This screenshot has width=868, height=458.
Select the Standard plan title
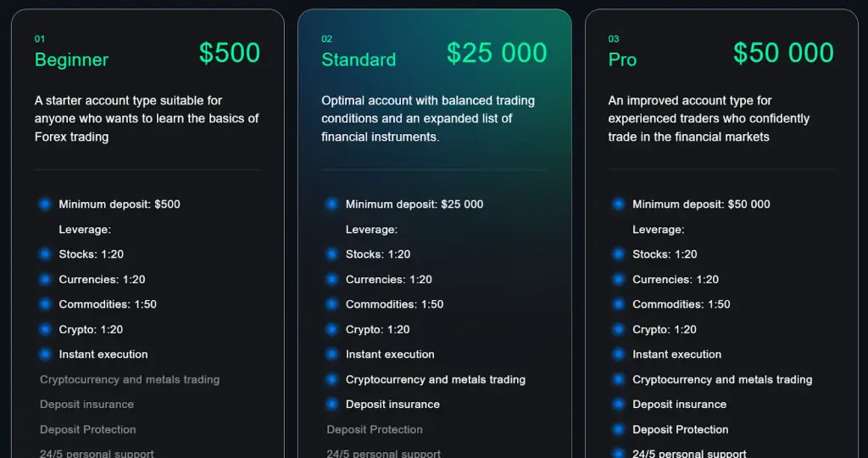[x=359, y=60]
